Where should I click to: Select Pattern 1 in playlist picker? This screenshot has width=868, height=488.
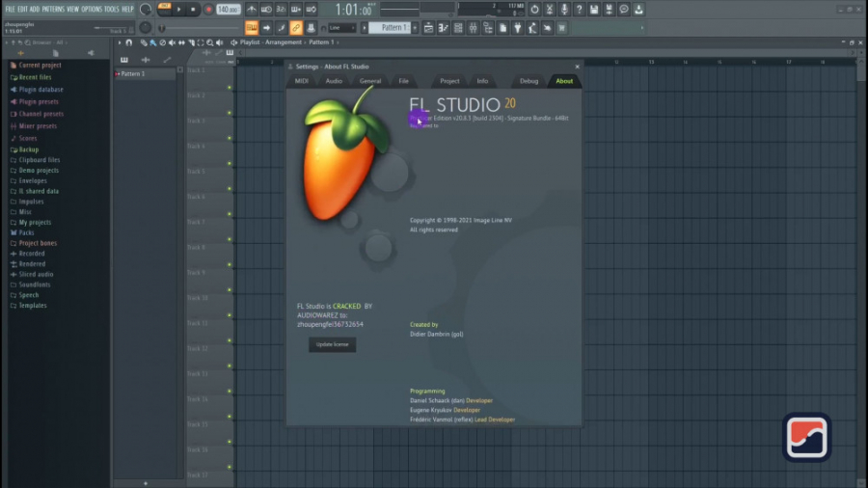[x=145, y=73]
